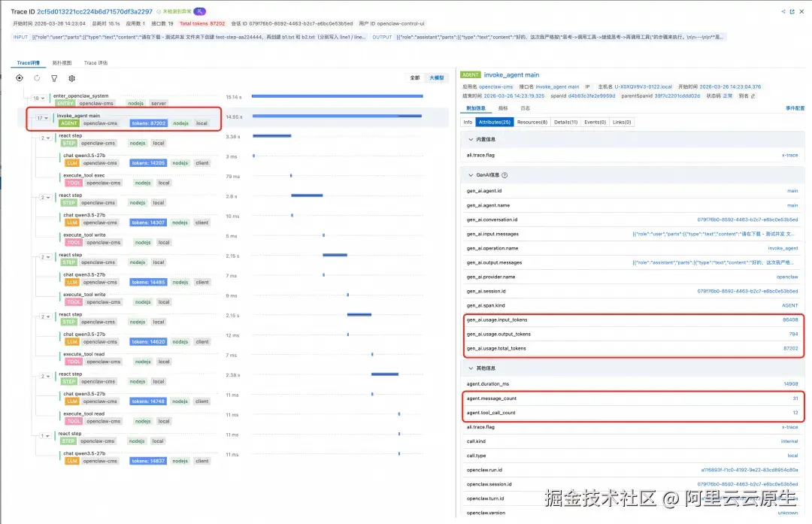812x524 pixels.
Task: Open the filter funnel icon below Trace详情
Action: (x=53, y=78)
